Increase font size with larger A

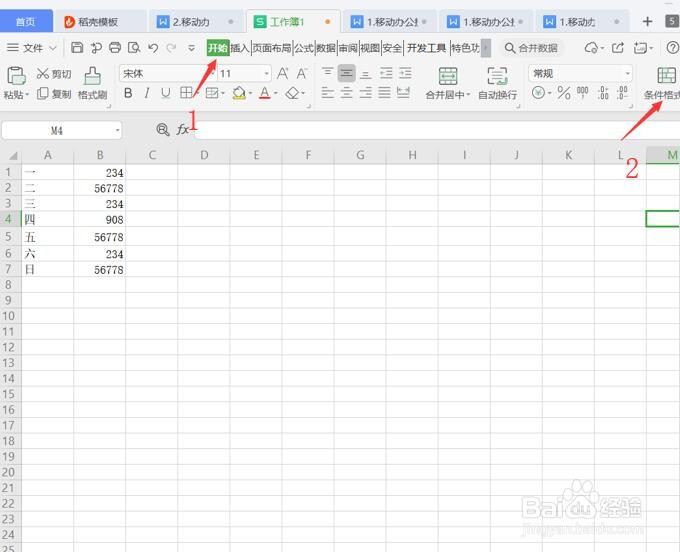tap(283, 73)
